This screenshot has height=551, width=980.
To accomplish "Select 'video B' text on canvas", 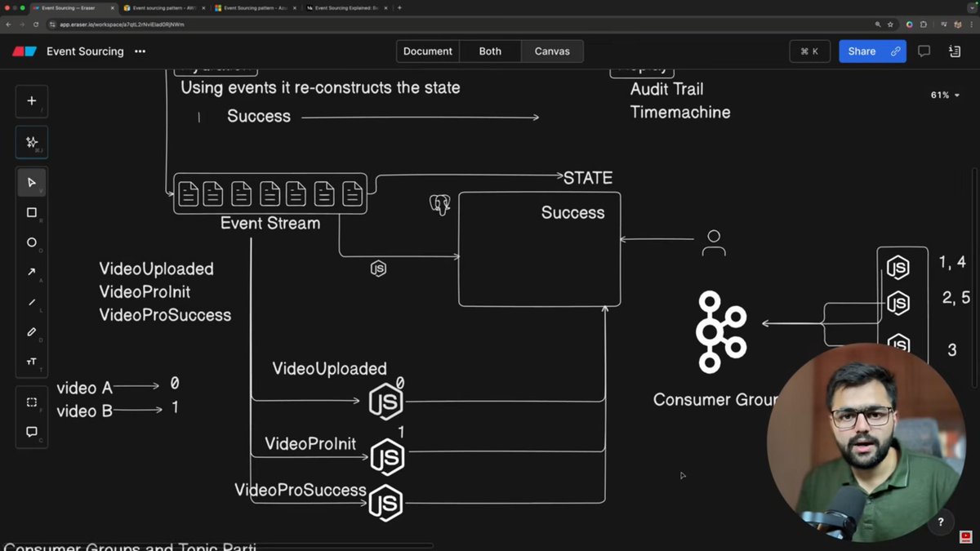I will [84, 411].
